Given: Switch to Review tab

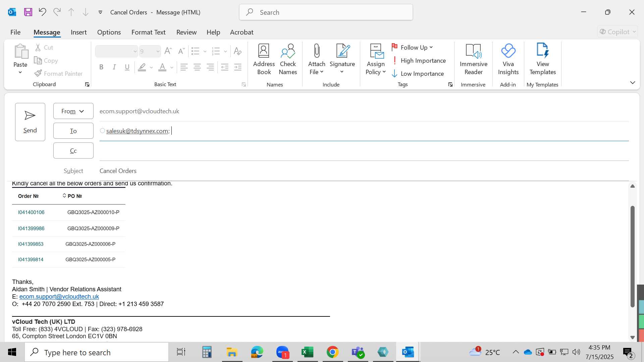Looking at the screenshot, I should pos(186,32).
